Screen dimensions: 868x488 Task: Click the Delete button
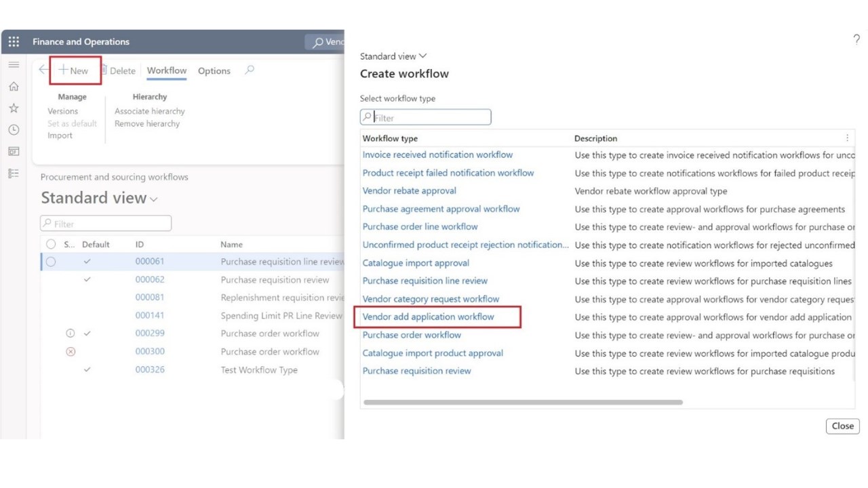(119, 70)
